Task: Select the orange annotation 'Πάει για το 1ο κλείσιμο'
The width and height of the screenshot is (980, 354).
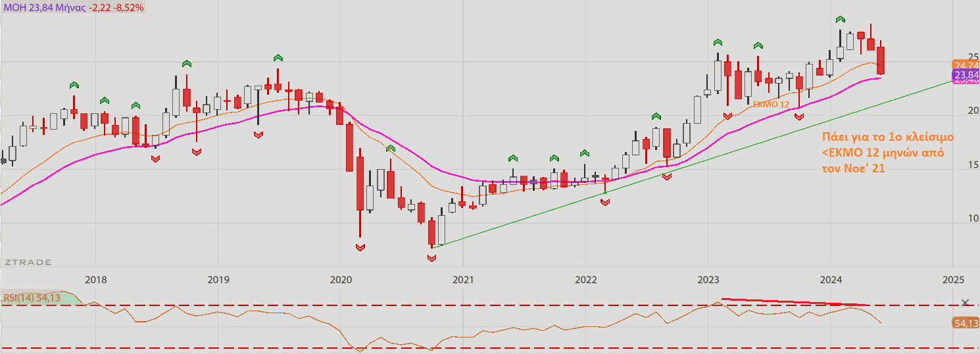Action: pos(888,138)
